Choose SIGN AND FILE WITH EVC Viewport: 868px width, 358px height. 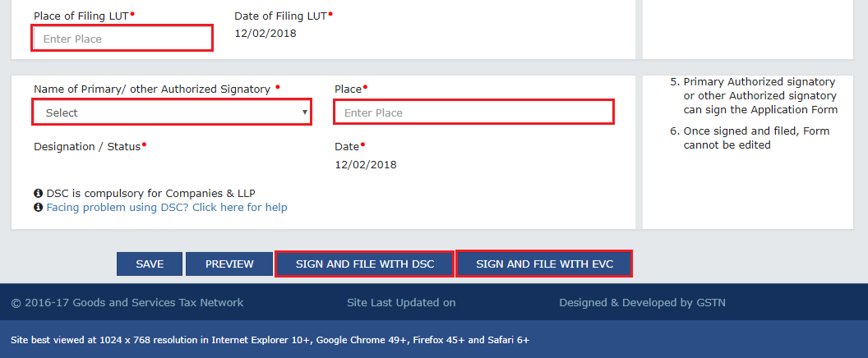[544, 264]
